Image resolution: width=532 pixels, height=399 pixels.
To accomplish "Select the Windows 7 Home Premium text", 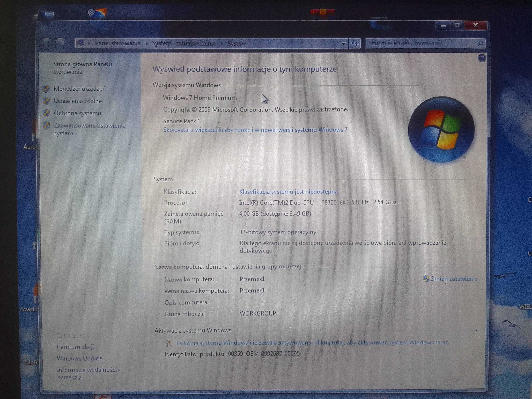I will pos(200,98).
